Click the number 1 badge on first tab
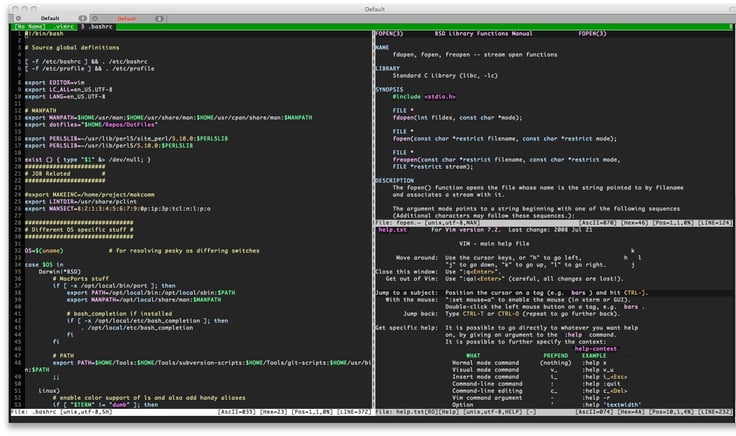The image size is (736, 436). tap(83, 18)
